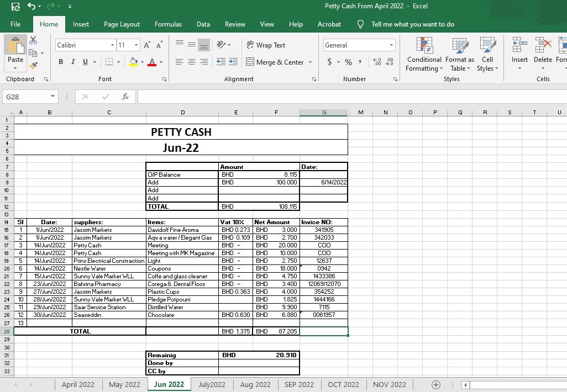The height and width of the screenshot is (392, 567).
Task: Click Merge & Center button
Action: coord(275,62)
